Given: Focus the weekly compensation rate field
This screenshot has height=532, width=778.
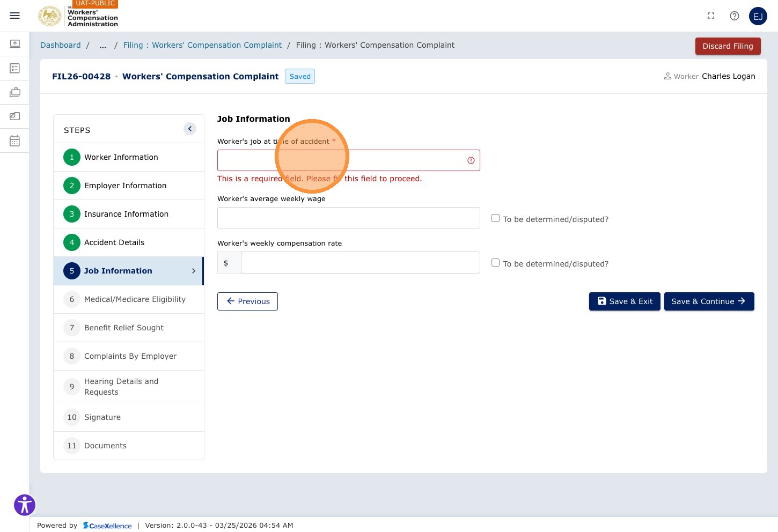Looking at the screenshot, I should click(361, 263).
